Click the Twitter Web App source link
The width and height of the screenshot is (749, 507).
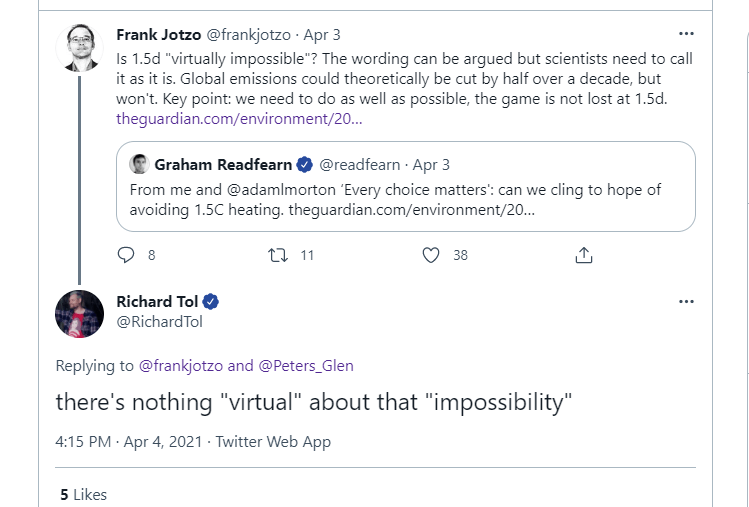coord(273,441)
